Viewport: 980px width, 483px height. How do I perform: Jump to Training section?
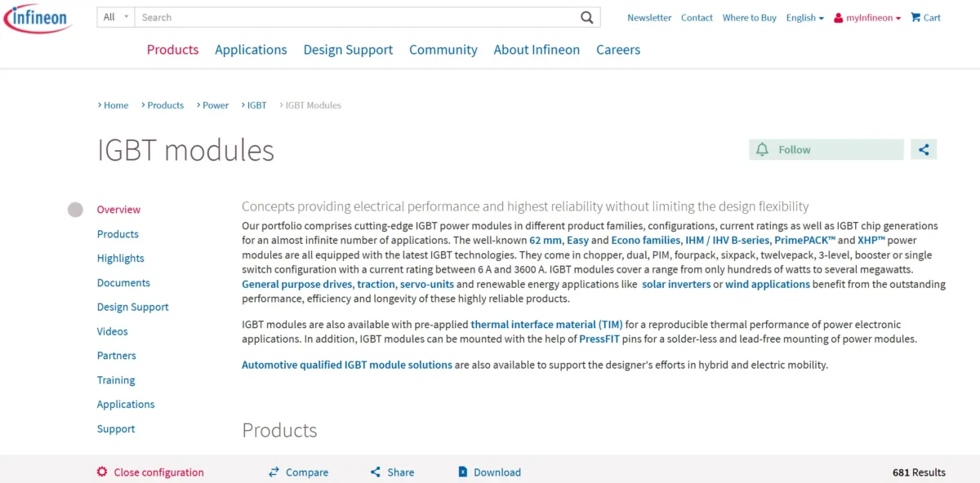116,380
